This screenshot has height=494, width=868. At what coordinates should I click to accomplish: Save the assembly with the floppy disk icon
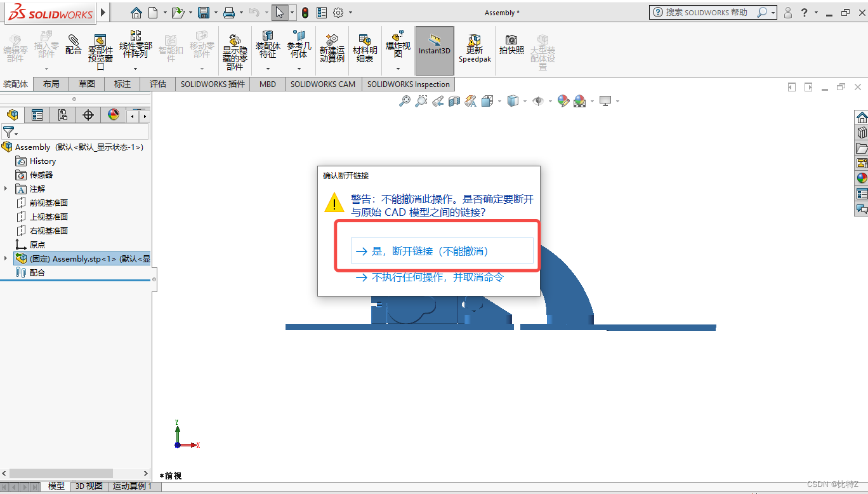[x=204, y=13]
